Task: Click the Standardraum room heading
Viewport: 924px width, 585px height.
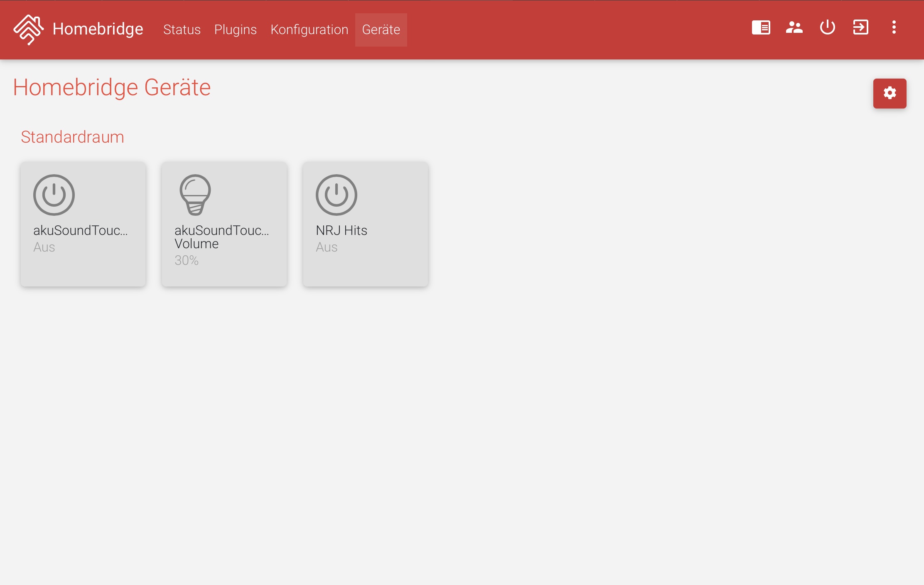Action: pyautogui.click(x=72, y=137)
